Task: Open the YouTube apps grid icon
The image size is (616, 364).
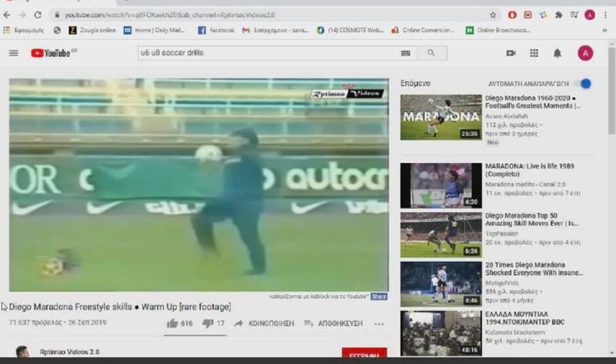Action: [534, 53]
